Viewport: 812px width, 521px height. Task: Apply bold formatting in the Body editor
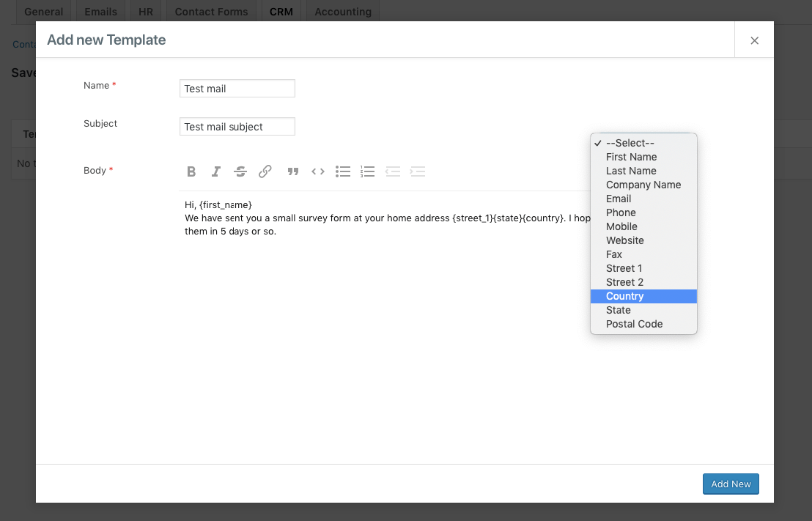(x=191, y=171)
